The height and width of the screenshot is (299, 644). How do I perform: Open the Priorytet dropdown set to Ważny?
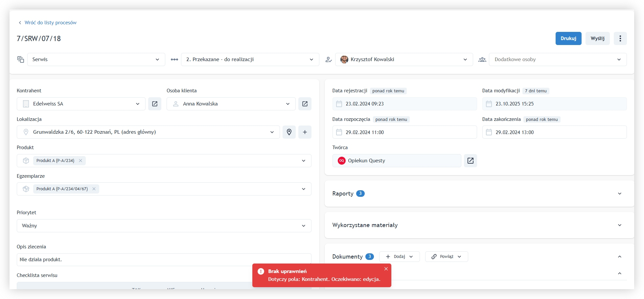[164, 226]
